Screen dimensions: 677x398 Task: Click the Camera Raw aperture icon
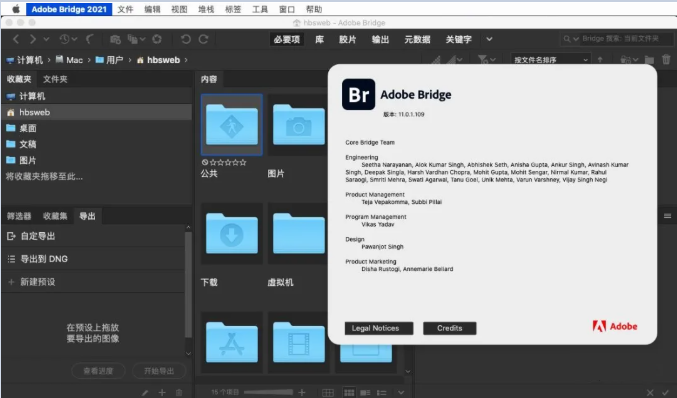[157, 39]
